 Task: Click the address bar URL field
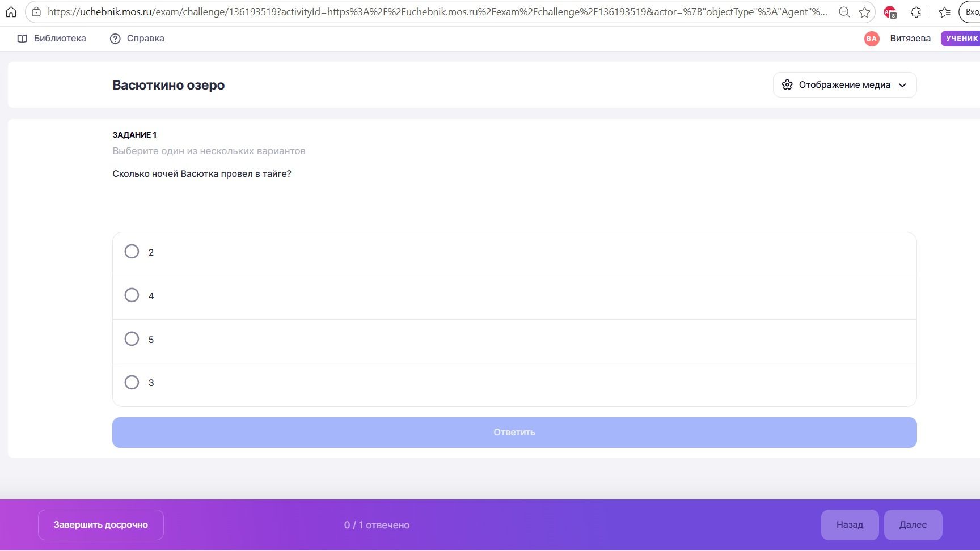click(x=437, y=12)
